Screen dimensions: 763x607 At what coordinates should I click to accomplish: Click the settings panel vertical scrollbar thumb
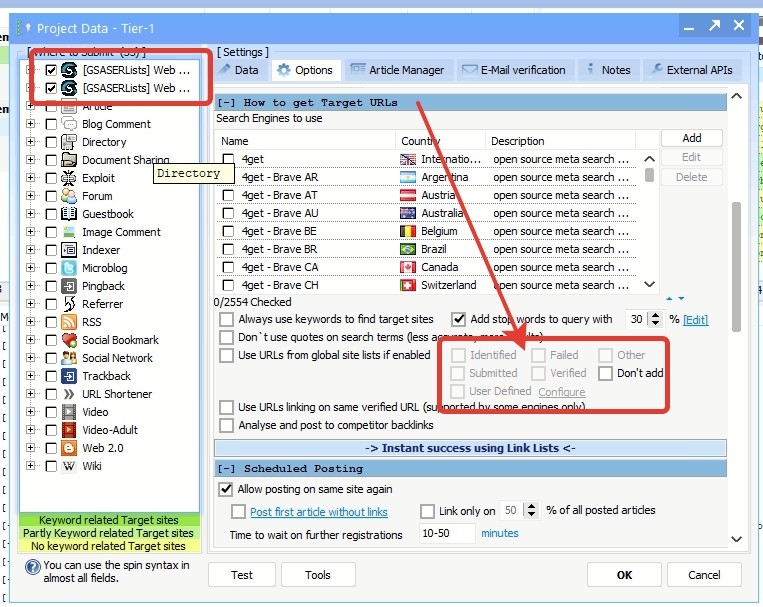tap(736, 267)
